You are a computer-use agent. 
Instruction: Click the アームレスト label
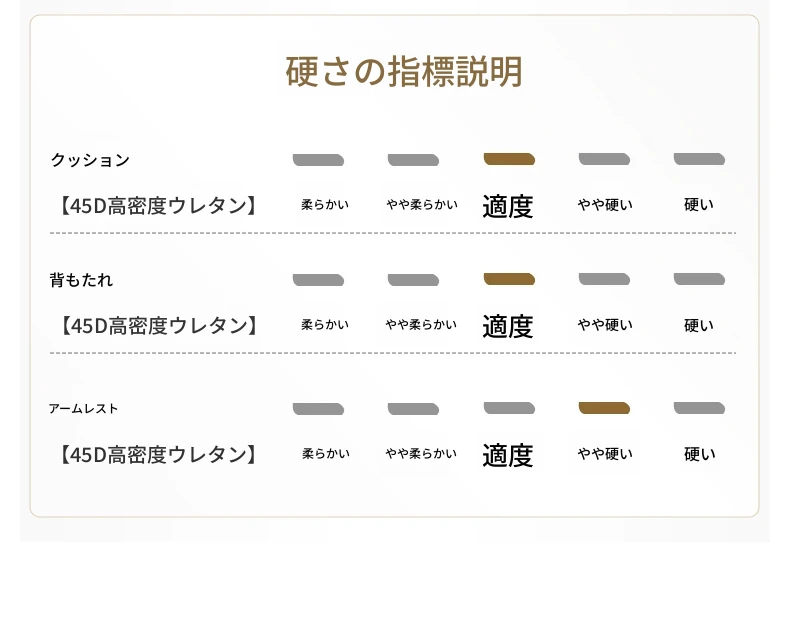(x=83, y=409)
